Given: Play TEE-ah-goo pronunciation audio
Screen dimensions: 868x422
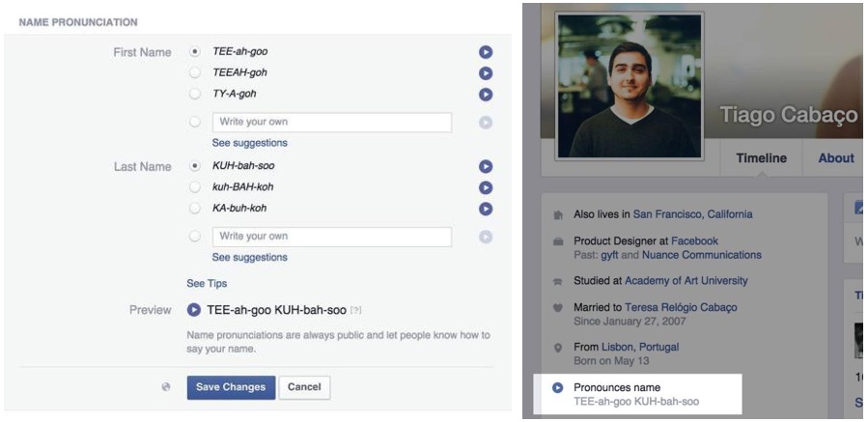Looking at the screenshot, I should click(486, 52).
